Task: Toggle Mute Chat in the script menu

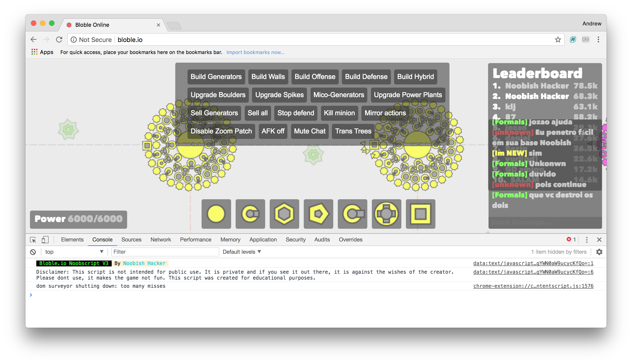Action: coord(310,131)
